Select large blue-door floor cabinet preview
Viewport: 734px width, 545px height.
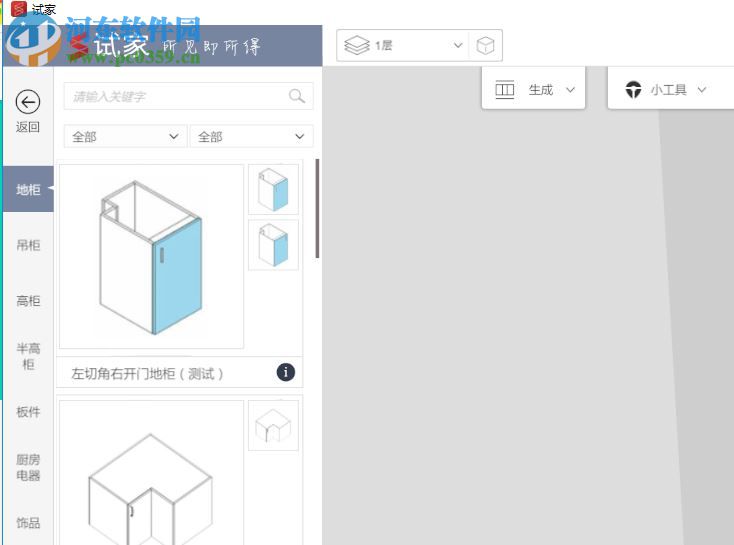pyautogui.click(x=151, y=256)
